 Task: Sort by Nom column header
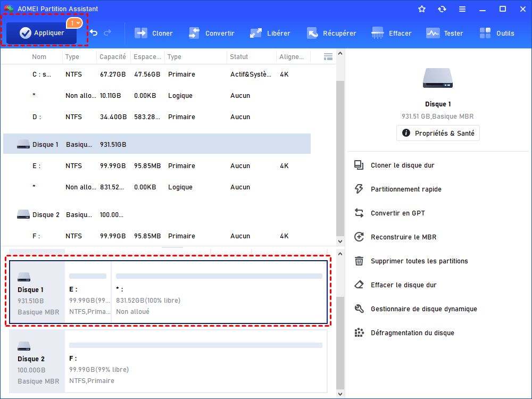point(39,57)
